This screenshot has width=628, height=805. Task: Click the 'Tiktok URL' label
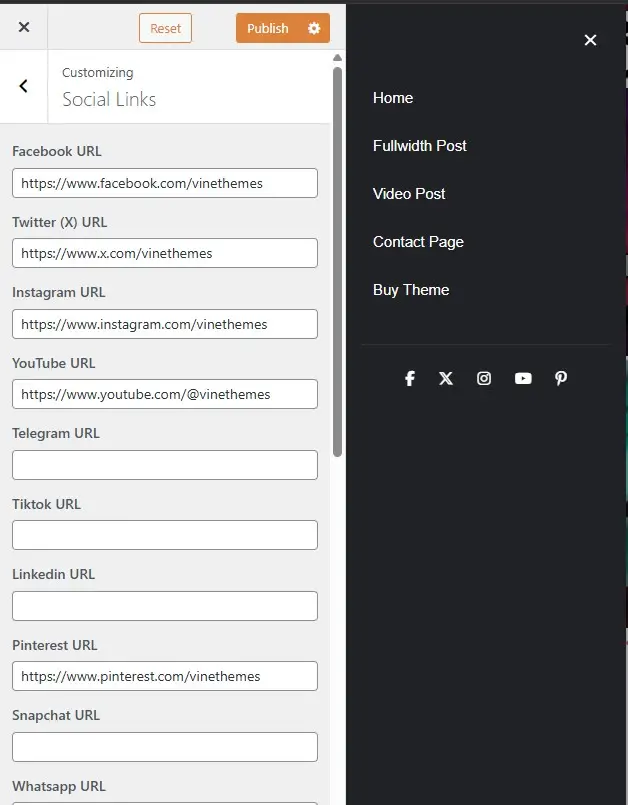click(x=46, y=504)
